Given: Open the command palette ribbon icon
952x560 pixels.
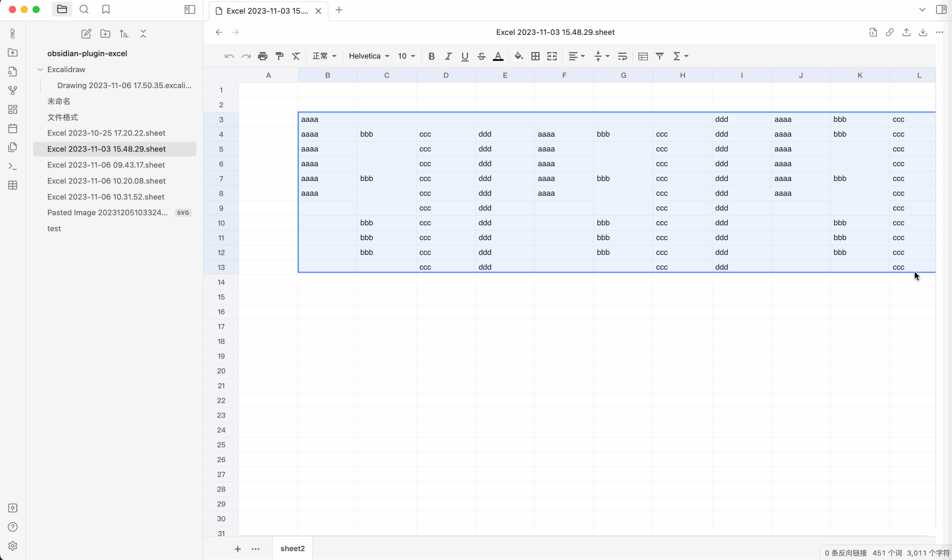Looking at the screenshot, I should click(x=12, y=166).
